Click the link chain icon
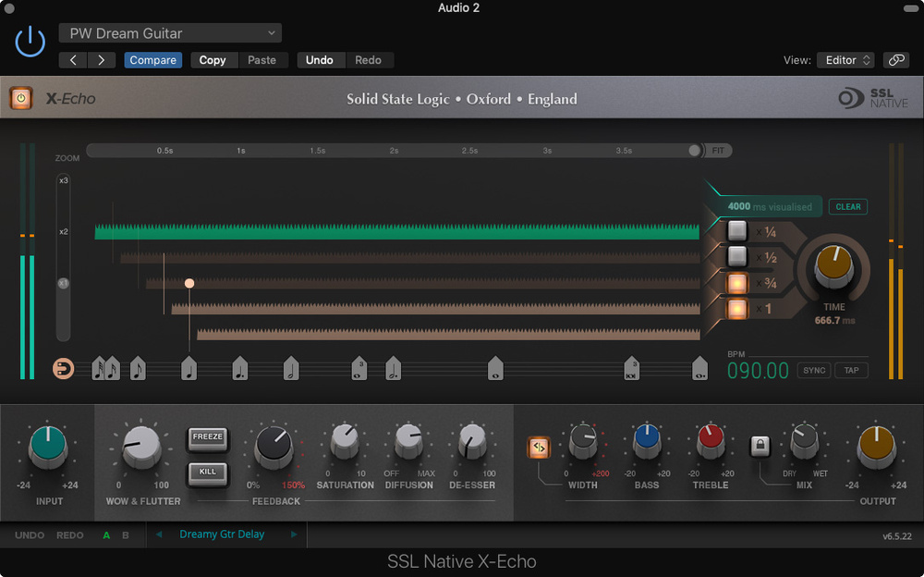This screenshot has height=577, width=924. [896, 60]
